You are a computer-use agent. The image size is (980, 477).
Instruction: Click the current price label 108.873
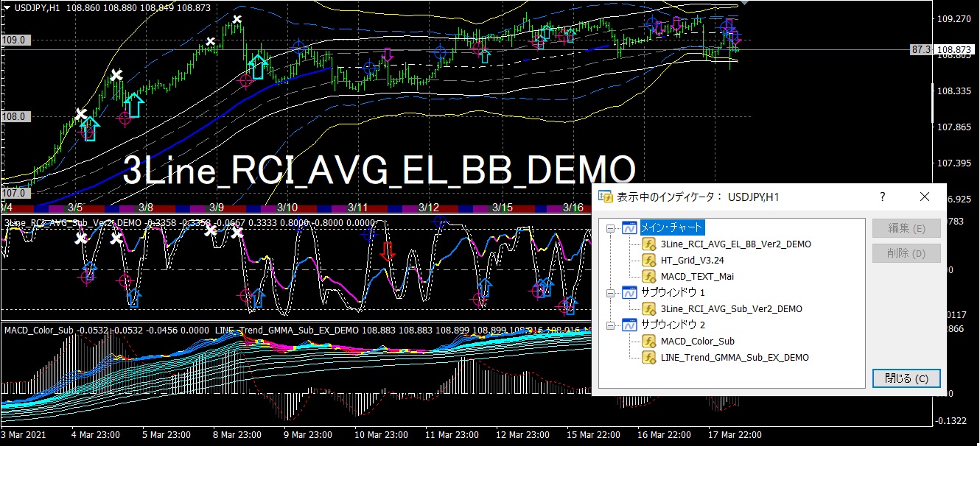pyautogui.click(x=956, y=50)
